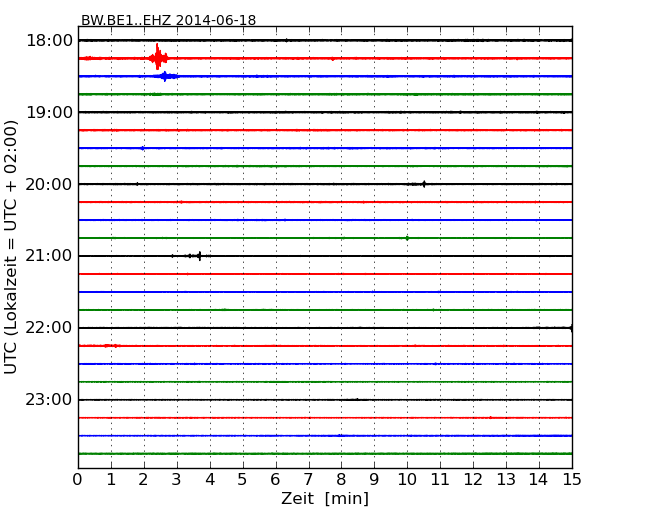Screen dimensions: 650x520
Task: Click x-axis tick label 7
Action: pos(308,480)
